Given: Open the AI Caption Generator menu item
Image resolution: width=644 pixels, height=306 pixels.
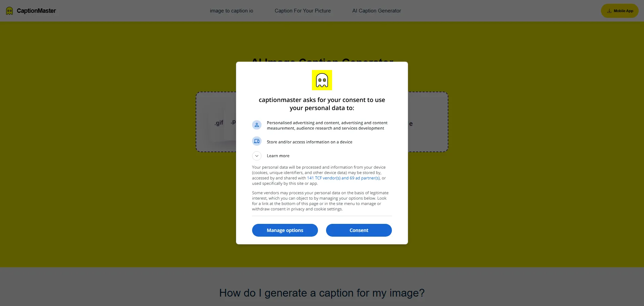Looking at the screenshot, I should pos(376,11).
